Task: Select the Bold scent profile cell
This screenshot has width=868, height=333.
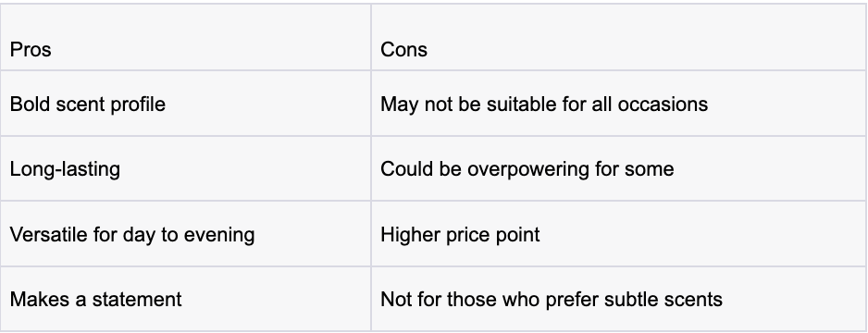Action: pyautogui.click(x=185, y=104)
